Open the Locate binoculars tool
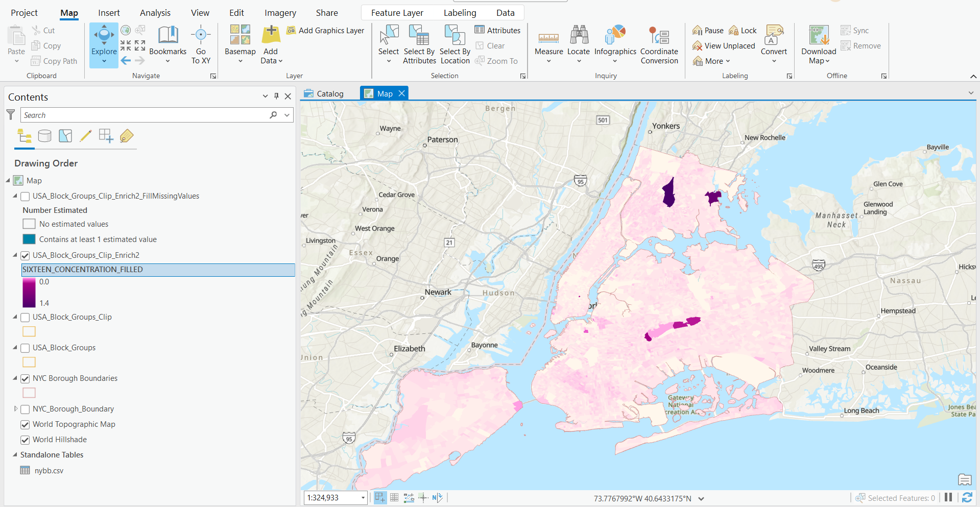The height and width of the screenshot is (507, 980). pos(579,35)
